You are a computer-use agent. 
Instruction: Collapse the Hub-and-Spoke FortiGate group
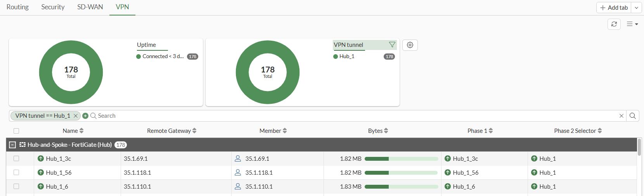tap(12, 145)
